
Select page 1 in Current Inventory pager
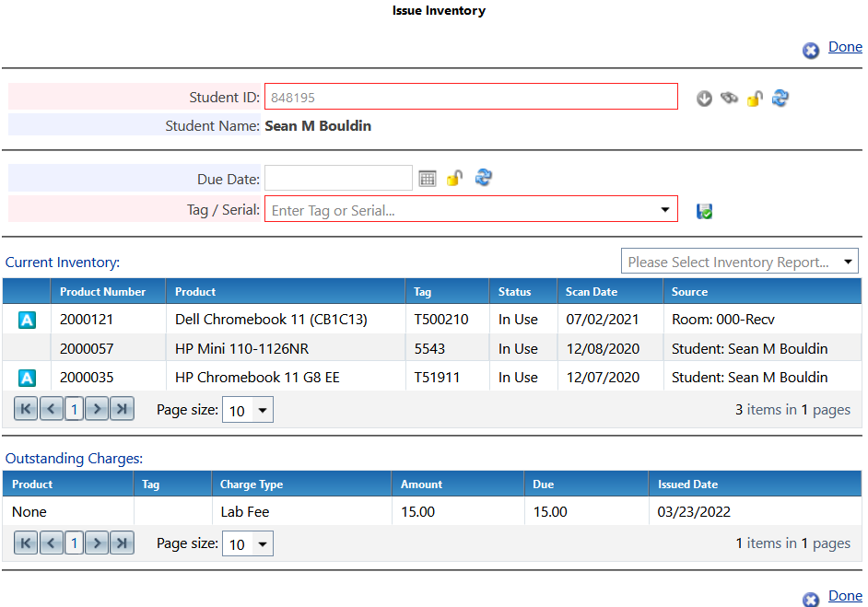coord(74,410)
